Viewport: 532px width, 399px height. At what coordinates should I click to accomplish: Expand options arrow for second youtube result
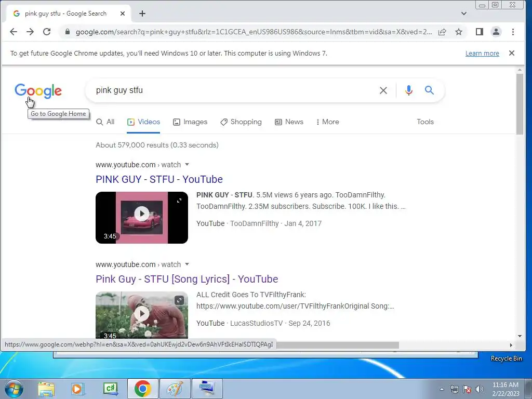pyautogui.click(x=187, y=264)
